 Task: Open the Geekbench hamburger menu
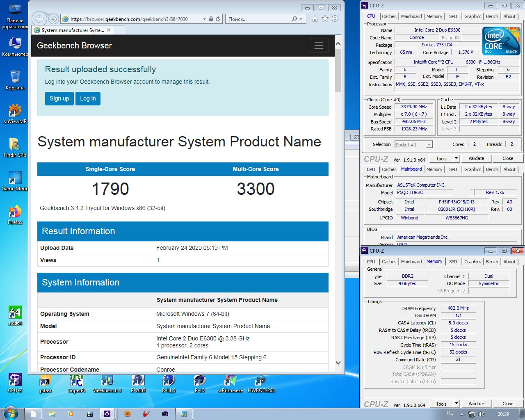click(x=319, y=46)
